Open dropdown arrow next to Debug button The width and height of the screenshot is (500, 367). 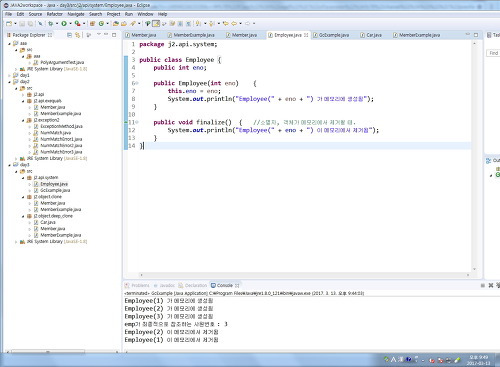pos(57,24)
